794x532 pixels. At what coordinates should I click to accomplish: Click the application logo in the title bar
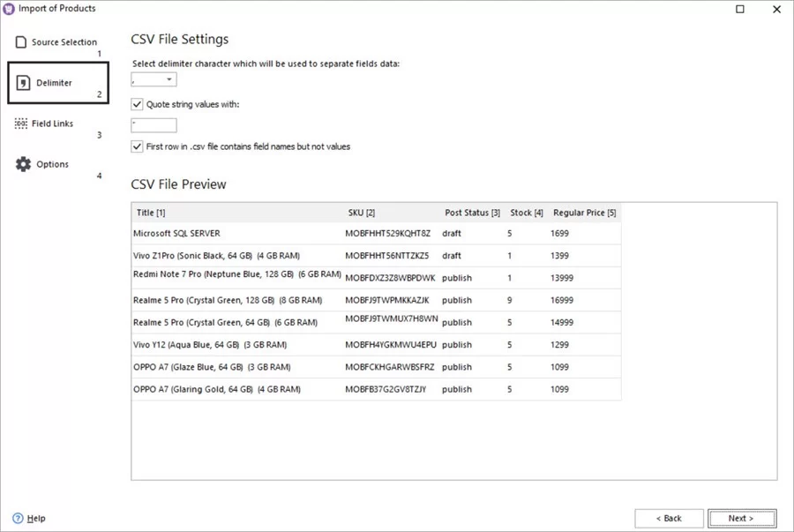(10, 9)
